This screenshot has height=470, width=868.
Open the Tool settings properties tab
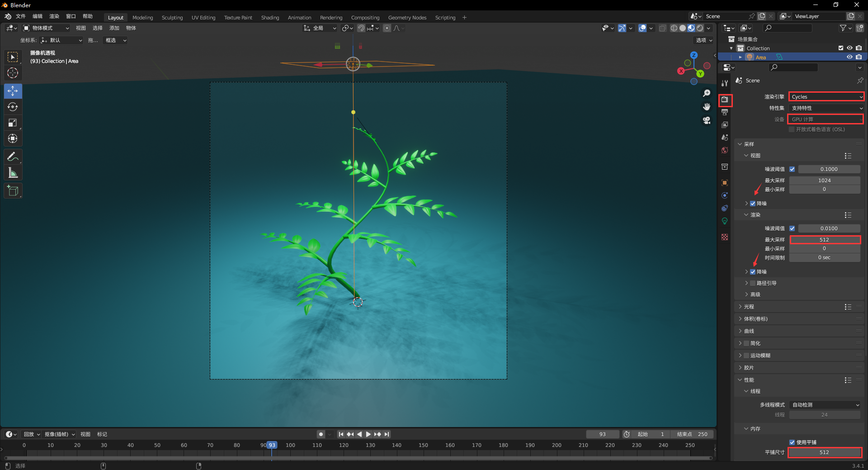pyautogui.click(x=725, y=83)
